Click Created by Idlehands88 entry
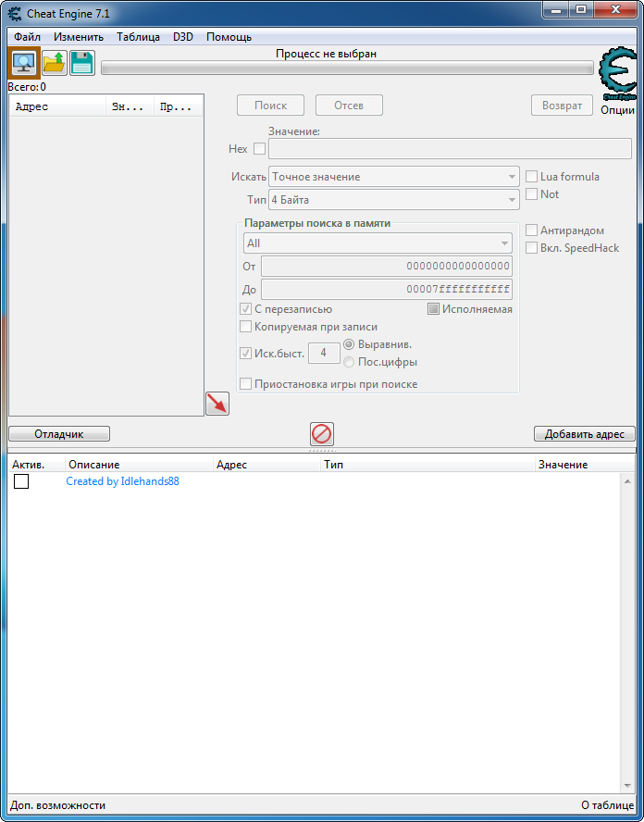This screenshot has width=644, height=822. pyautogui.click(x=123, y=481)
